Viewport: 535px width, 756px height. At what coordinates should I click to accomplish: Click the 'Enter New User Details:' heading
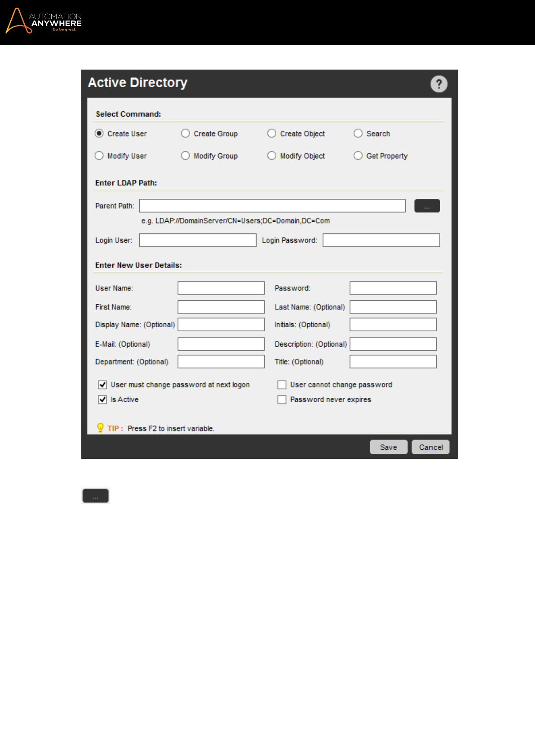click(x=138, y=265)
